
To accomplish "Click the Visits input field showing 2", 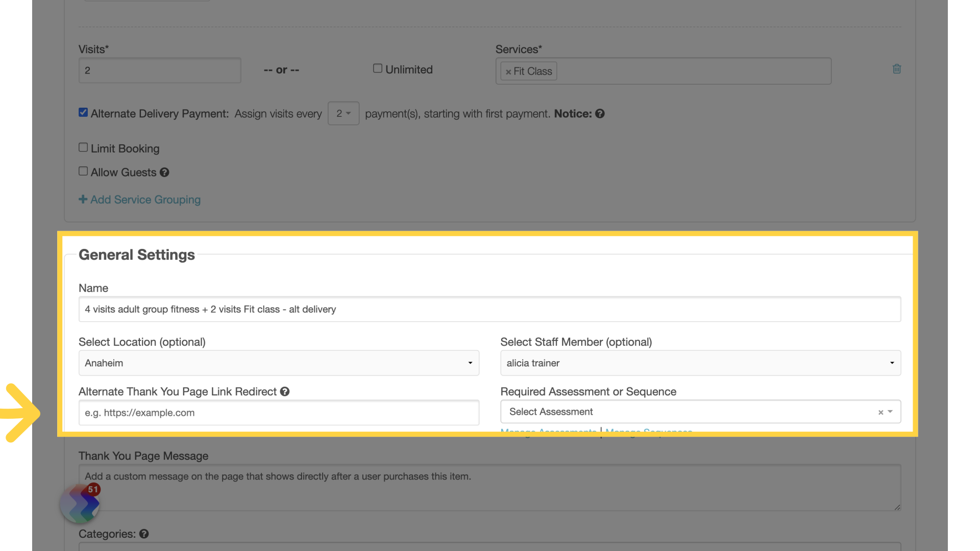I will click(x=160, y=70).
